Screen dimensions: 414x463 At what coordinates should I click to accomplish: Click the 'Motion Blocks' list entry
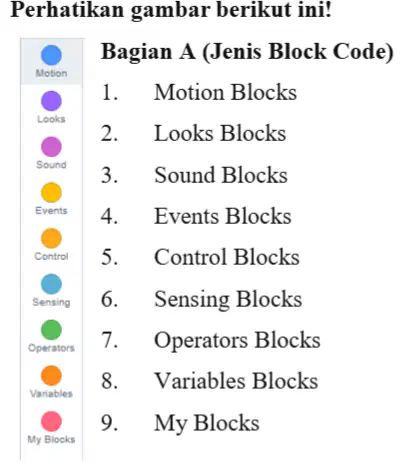(x=225, y=92)
